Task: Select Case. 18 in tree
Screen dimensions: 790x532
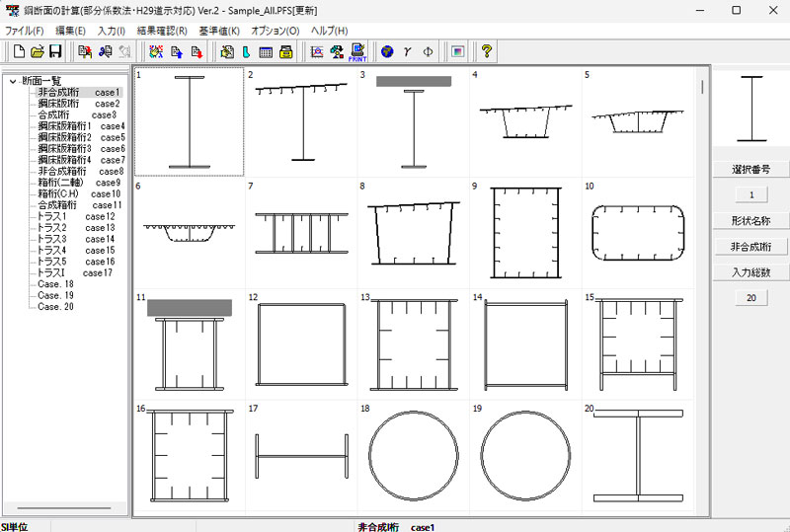Action: coord(55,284)
